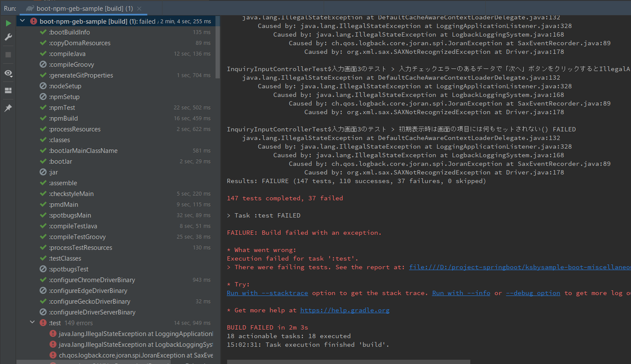The height and width of the screenshot is (364, 631).
Task: Click the green Rerun build icon
Action: [8, 24]
